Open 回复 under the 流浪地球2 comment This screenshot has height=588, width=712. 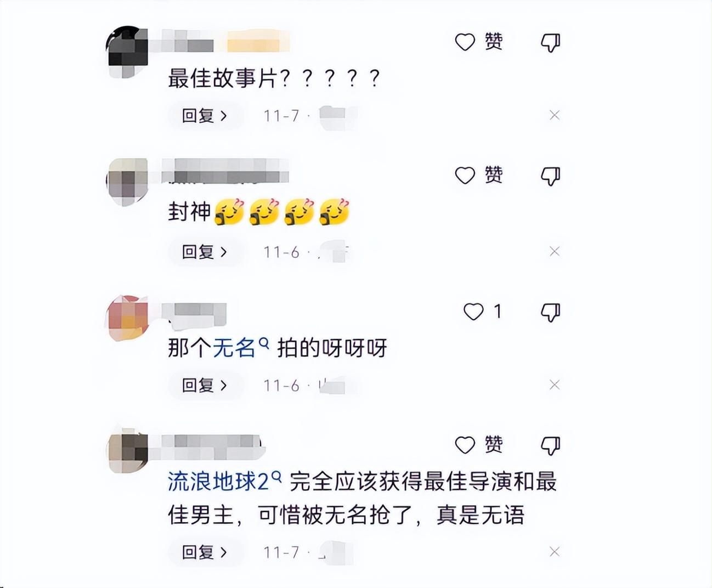[x=205, y=552]
